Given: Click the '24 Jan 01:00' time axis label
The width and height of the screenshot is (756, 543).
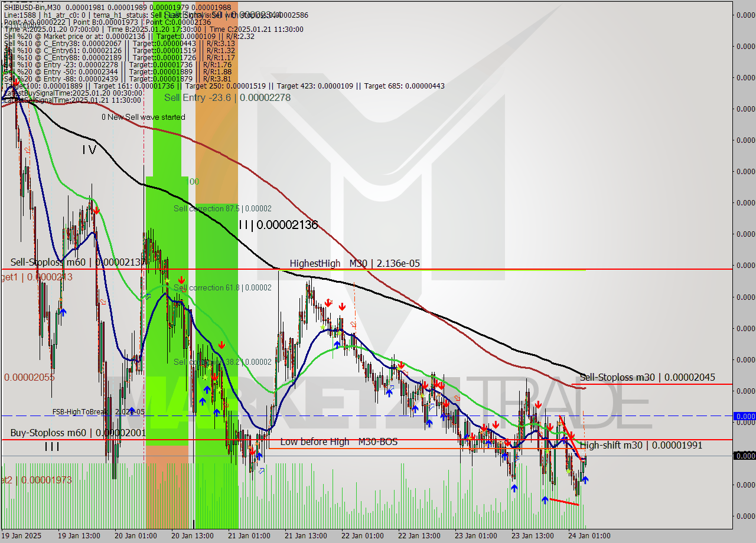Looking at the screenshot, I should 589,535.
